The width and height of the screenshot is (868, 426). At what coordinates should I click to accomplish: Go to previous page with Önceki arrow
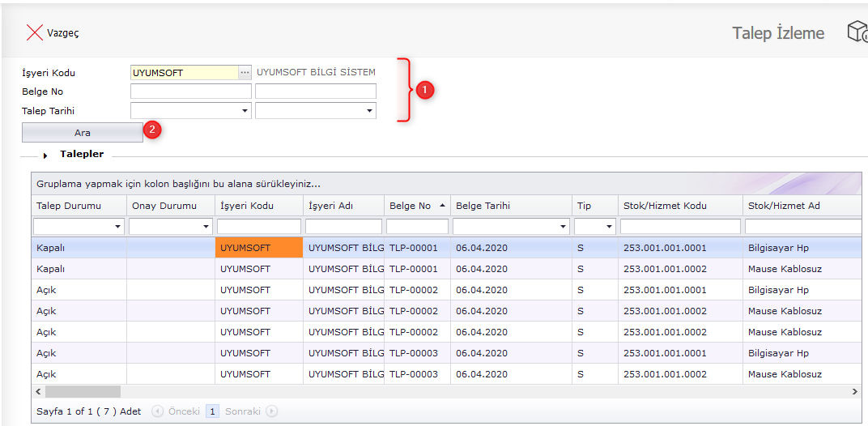(x=157, y=411)
